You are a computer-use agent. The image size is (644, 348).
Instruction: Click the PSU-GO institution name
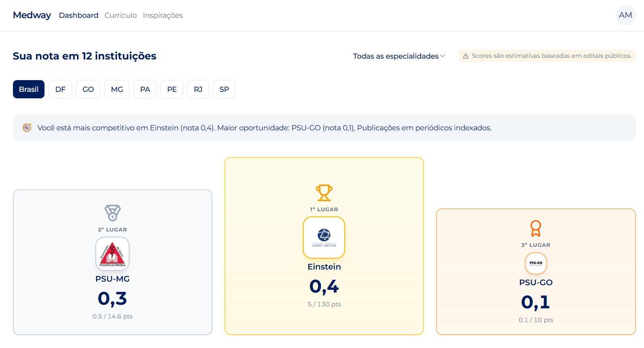tap(536, 282)
